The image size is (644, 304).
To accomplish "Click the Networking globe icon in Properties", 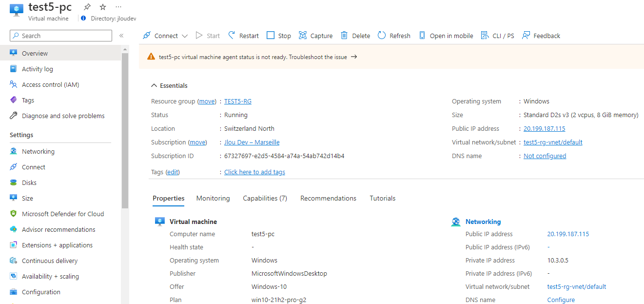I will coord(456,222).
